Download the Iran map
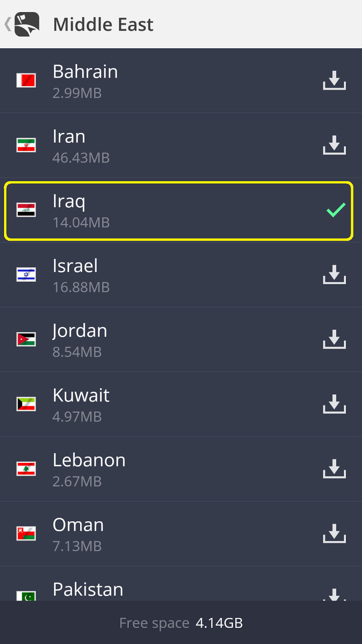 (x=334, y=145)
